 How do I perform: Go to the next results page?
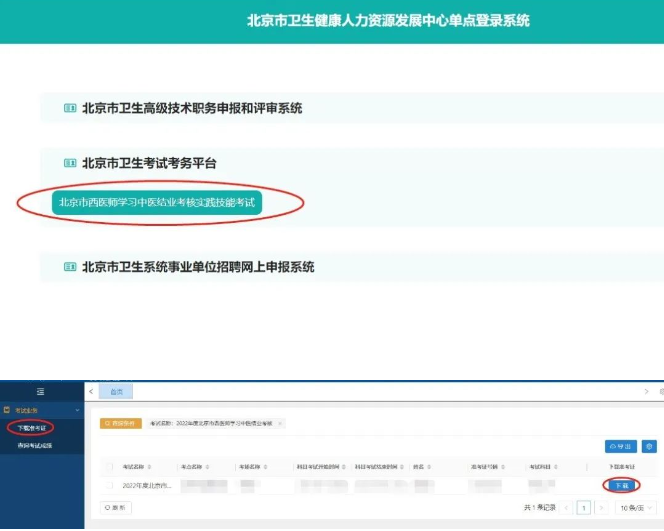601,508
